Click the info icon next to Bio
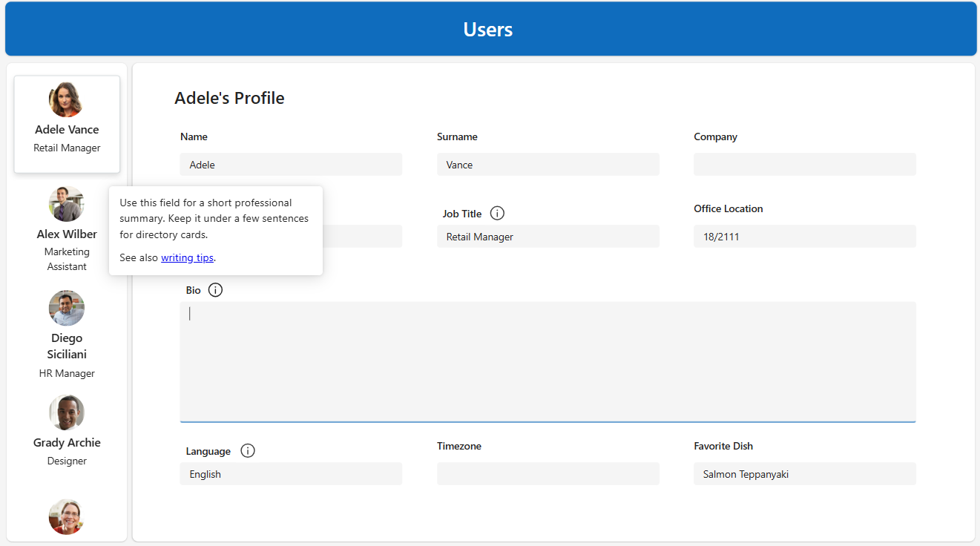Image resolution: width=980 pixels, height=546 pixels. [215, 290]
